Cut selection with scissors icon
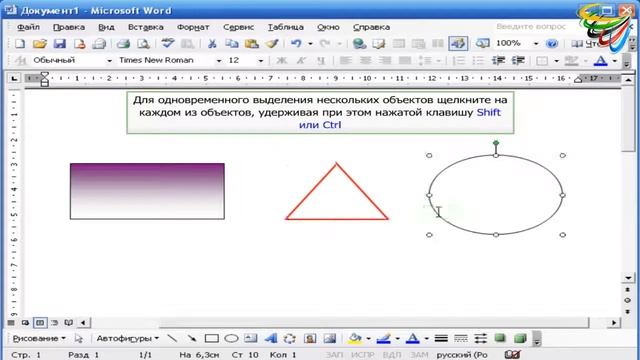 (x=212, y=43)
